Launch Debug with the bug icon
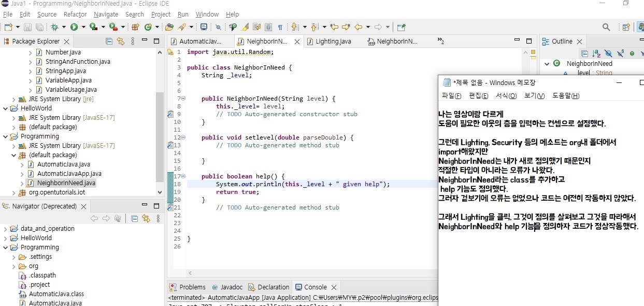The width and height of the screenshot is (644, 306). 55,27
